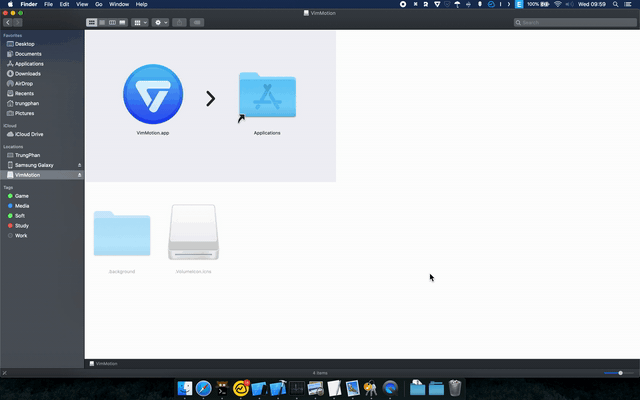
Task: Open Spotlight search in menu bar
Action: point(615,4)
